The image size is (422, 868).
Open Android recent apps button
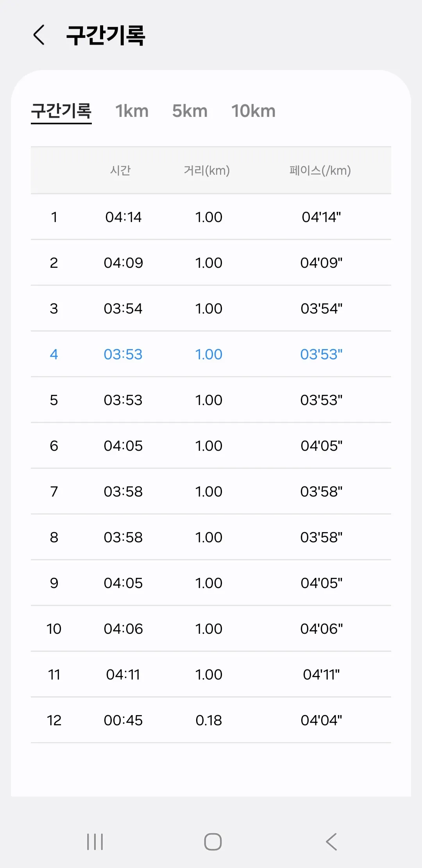[95, 841]
